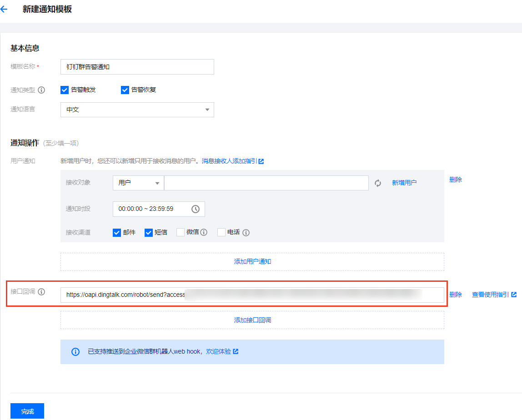Click external link icon after 查看使用指引
Image resolution: width=522 pixels, height=420 pixels.
tap(514, 295)
